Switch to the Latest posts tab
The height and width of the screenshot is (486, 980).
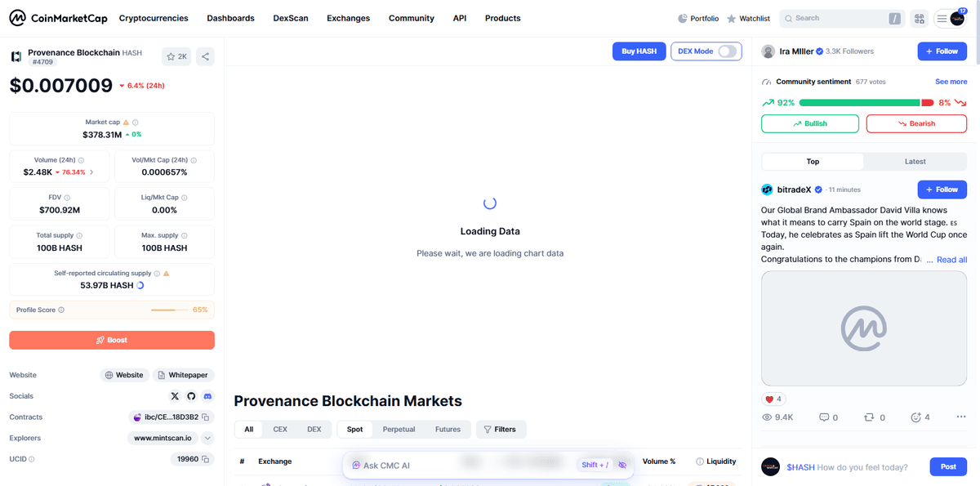click(x=915, y=162)
